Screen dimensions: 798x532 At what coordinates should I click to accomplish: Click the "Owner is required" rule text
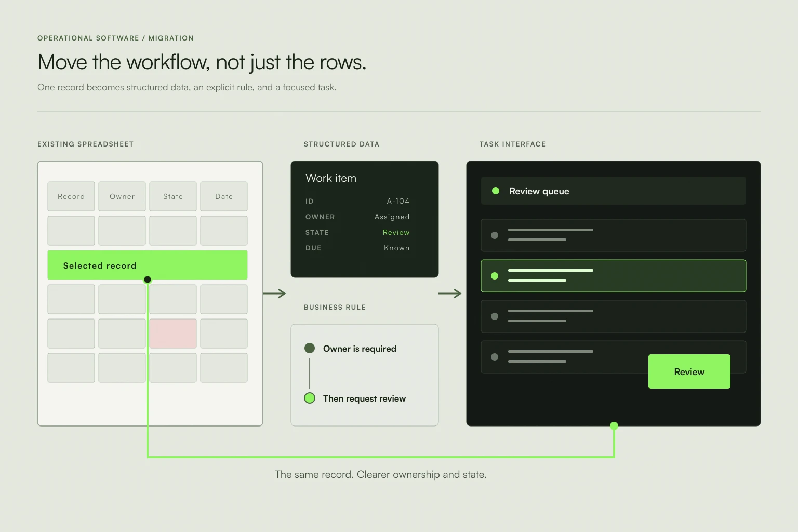click(360, 349)
